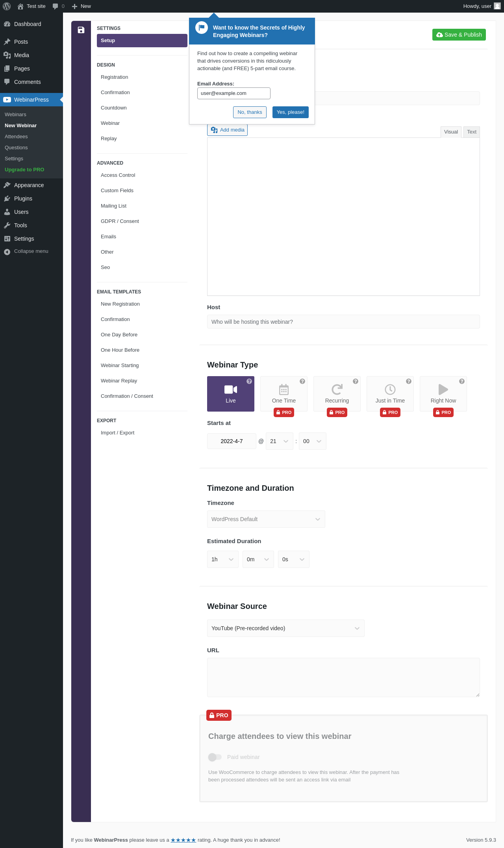Open the 0m duration dropdown

[x=258, y=559]
